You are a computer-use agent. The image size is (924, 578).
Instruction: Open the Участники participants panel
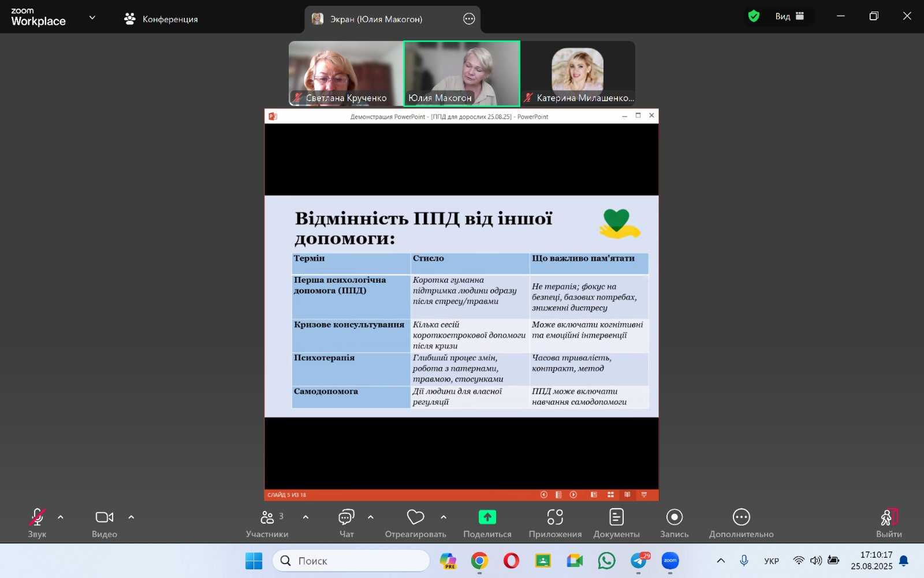click(x=267, y=518)
